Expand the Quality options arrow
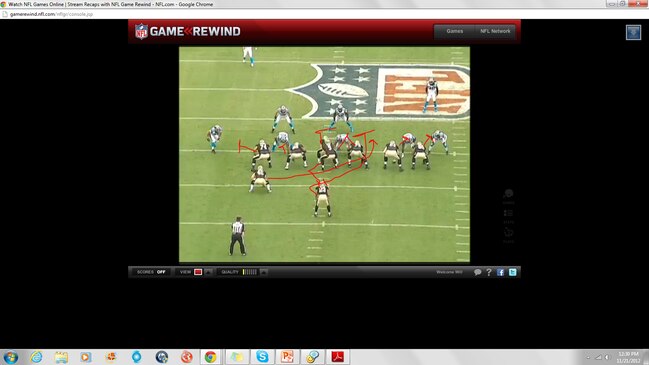The image size is (649, 365). click(x=264, y=272)
